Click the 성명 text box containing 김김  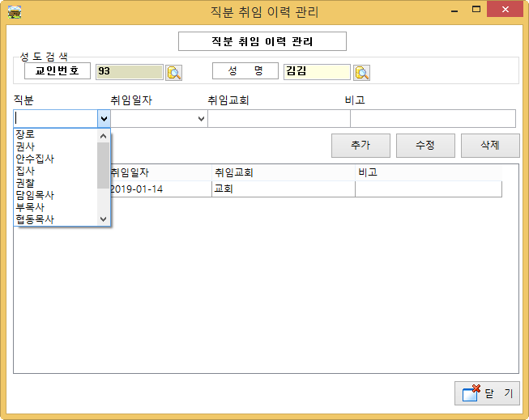click(x=317, y=72)
